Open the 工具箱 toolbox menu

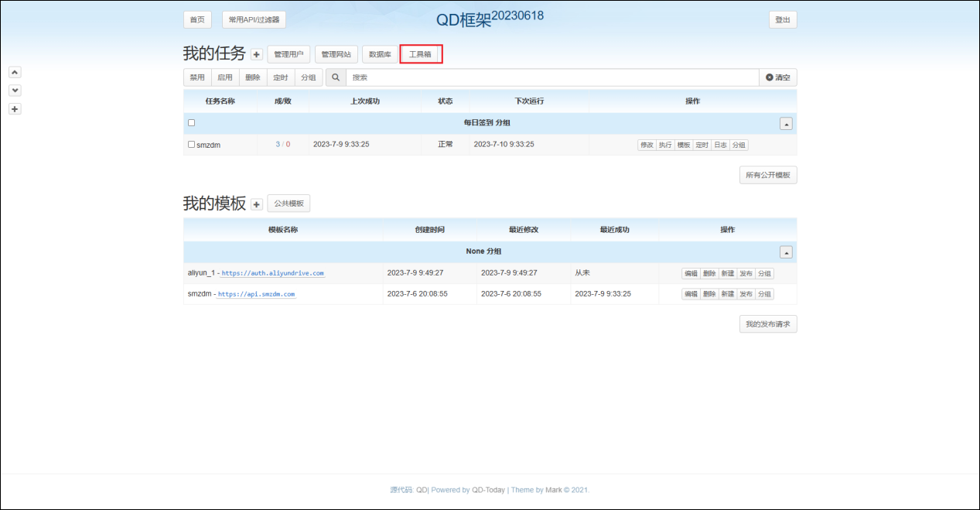(421, 54)
